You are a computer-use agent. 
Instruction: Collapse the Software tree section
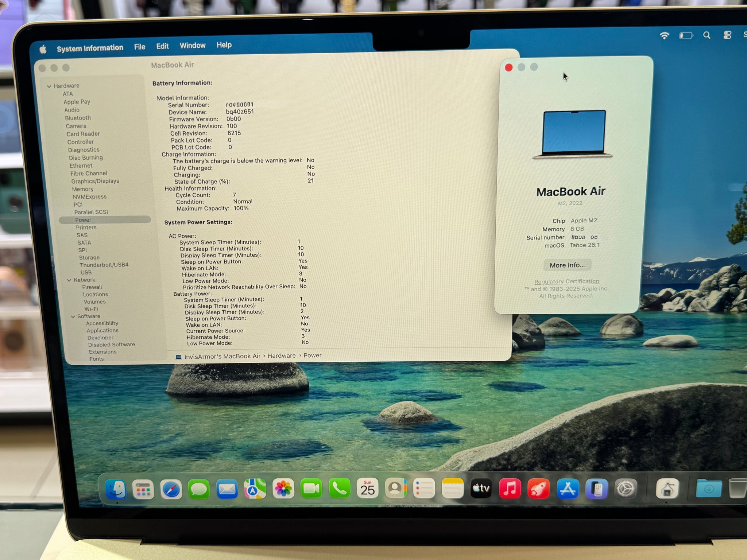click(73, 316)
